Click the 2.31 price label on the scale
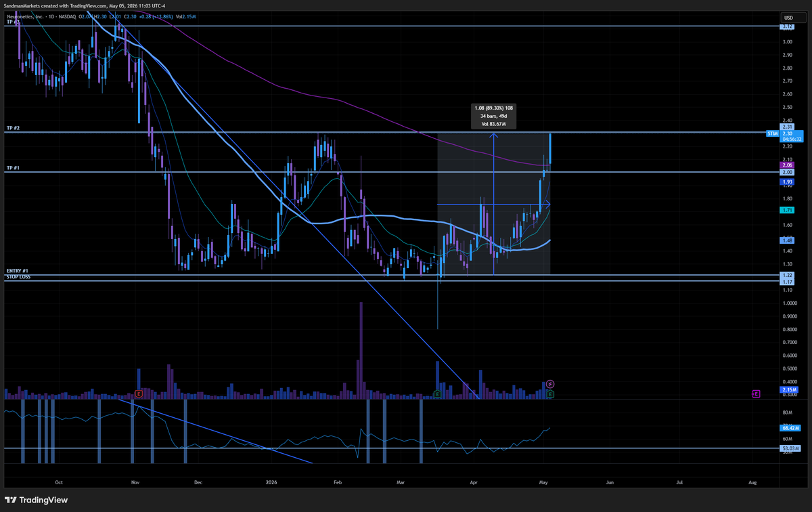Image resolution: width=812 pixels, height=512 pixels. coord(787,127)
